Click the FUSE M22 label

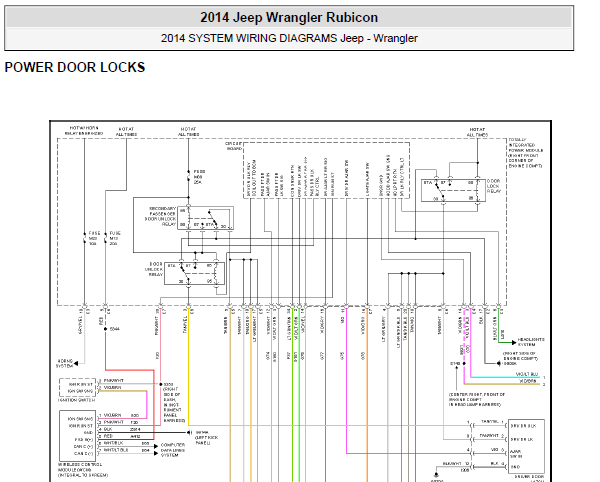pos(94,238)
